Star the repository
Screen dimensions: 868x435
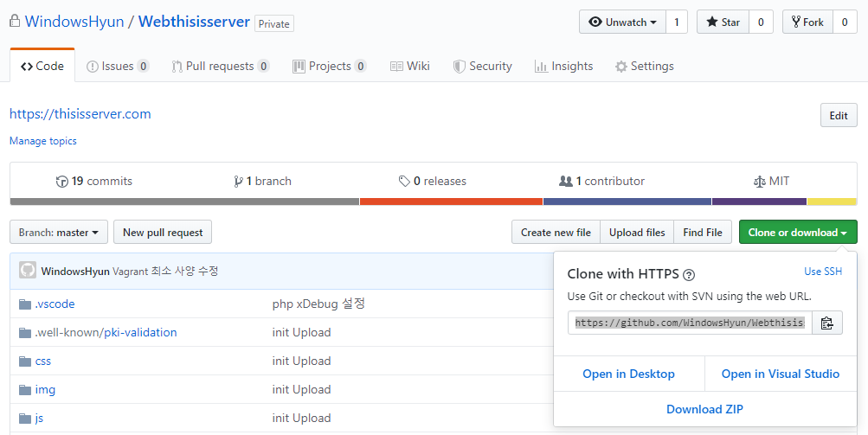coord(723,22)
